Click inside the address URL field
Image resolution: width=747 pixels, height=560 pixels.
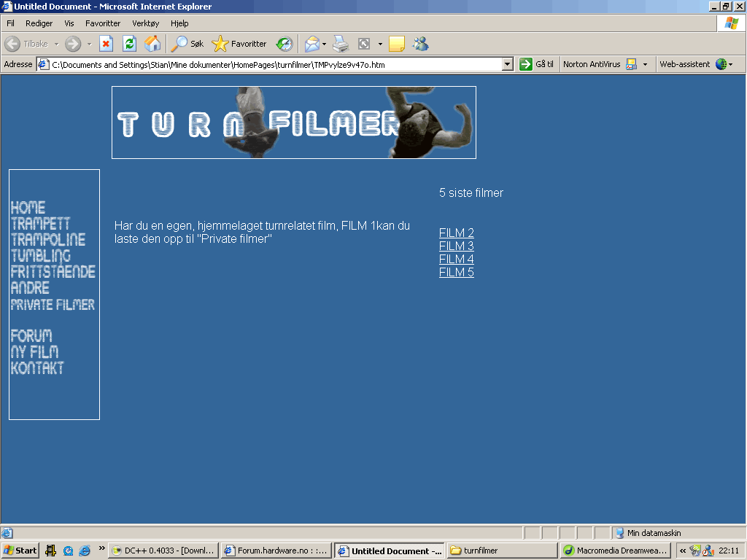276,64
